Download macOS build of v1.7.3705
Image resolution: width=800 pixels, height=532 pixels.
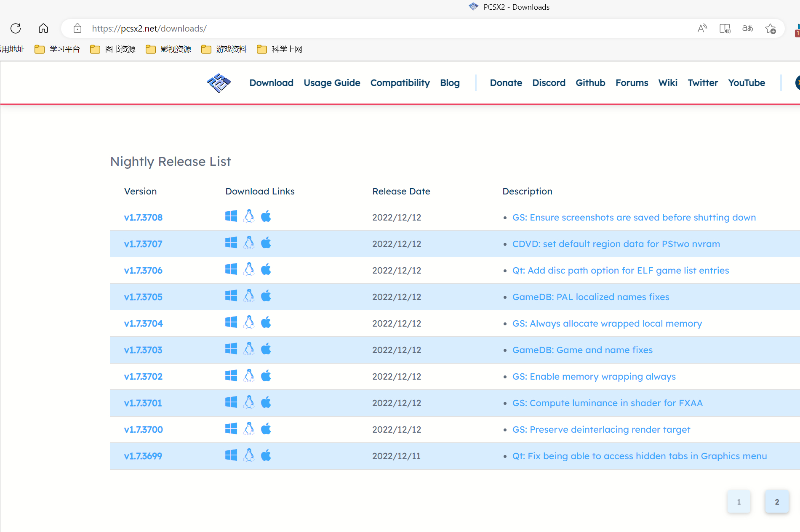tap(266, 296)
